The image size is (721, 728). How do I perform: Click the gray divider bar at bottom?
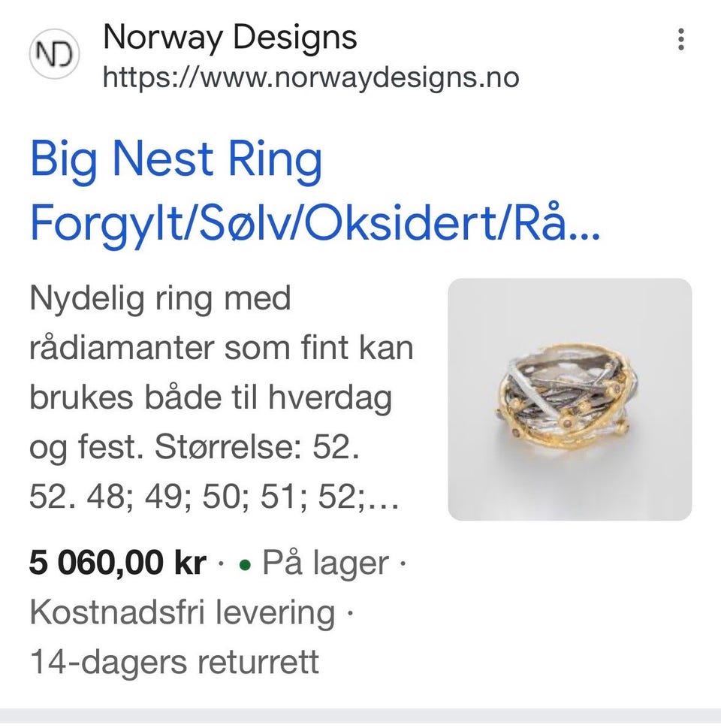tap(360, 717)
